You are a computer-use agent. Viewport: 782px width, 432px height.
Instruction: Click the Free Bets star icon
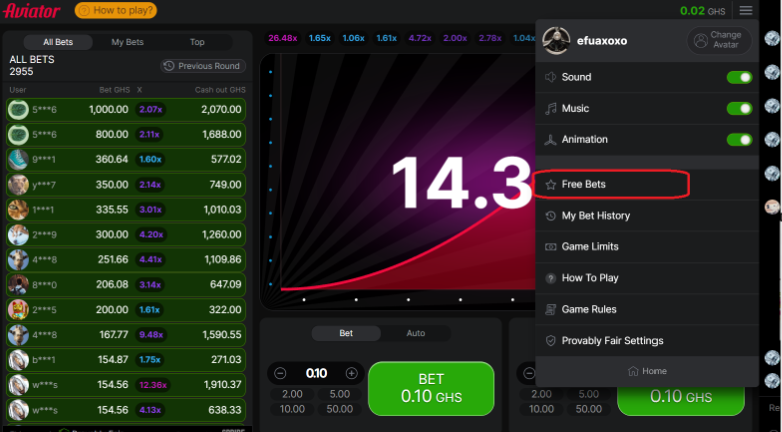(x=551, y=185)
